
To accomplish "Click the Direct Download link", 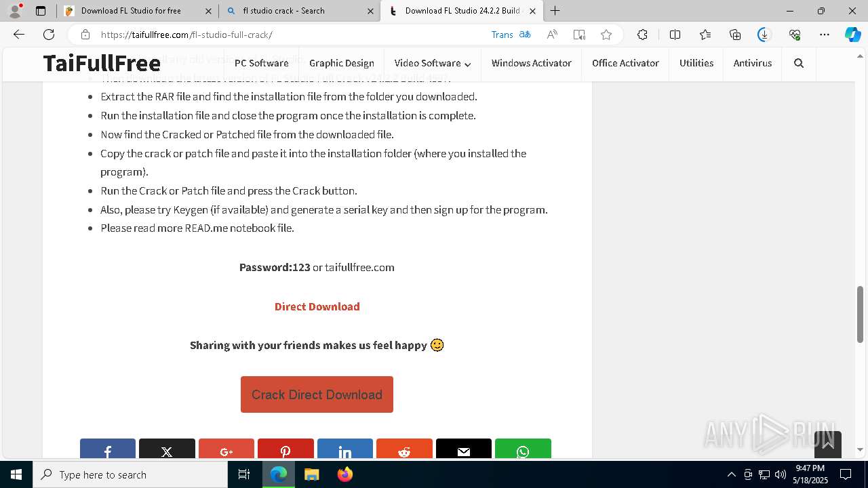I will pos(317,306).
